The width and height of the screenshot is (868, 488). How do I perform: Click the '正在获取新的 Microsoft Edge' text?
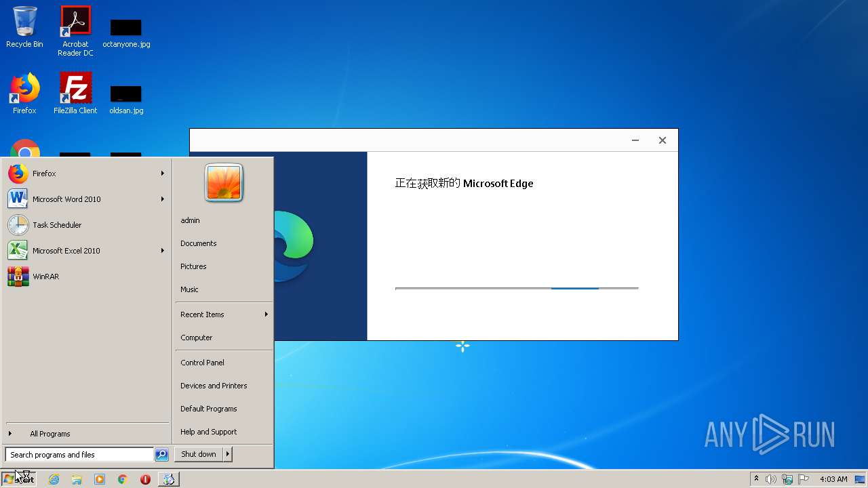(x=464, y=183)
